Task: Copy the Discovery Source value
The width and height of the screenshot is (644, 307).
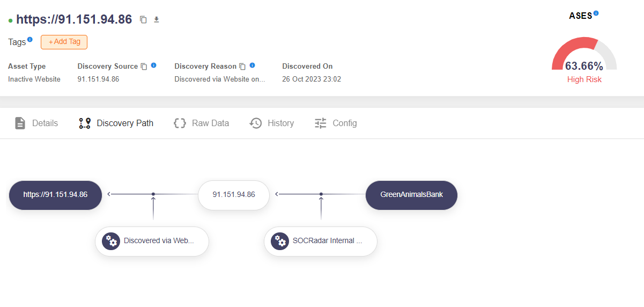Action: coord(144,67)
